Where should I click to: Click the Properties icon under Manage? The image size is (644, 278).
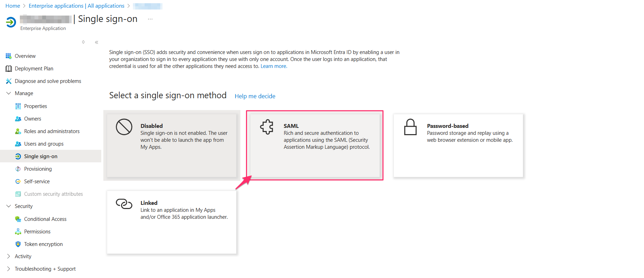[x=18, y=106]
